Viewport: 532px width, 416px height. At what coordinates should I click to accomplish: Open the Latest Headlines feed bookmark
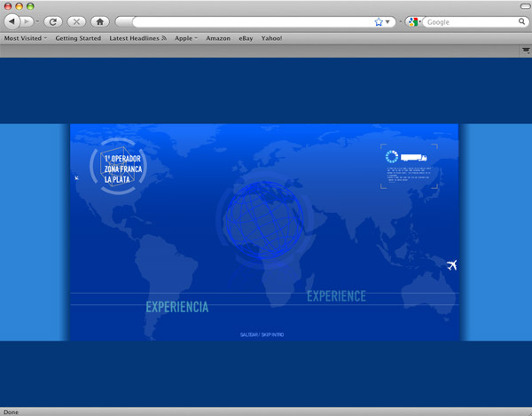click(x=137, y=38)
